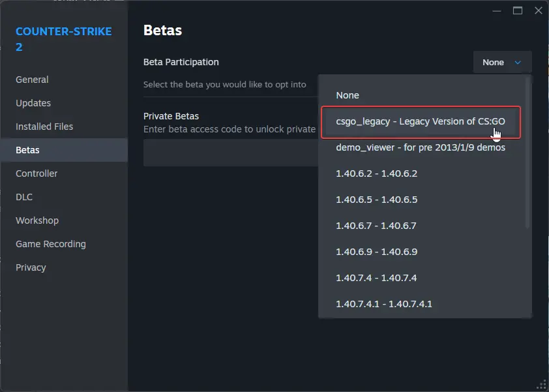The image size is (549, 392).
Task: Click the Beta Participation label
Action: click(181, 62)
